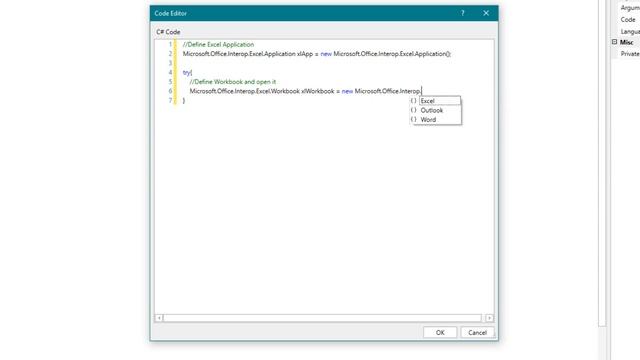The height and width of the screenshot is (360, 640).
Task: Click the xlApp declaration on line 2
Action: click(317, 54)
